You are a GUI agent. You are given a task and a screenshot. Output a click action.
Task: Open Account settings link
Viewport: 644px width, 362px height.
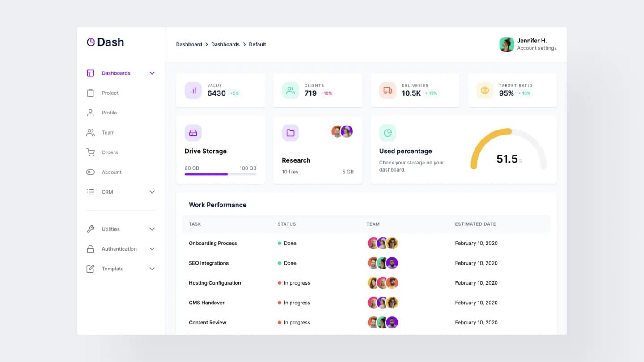click(x=537, y=48)
